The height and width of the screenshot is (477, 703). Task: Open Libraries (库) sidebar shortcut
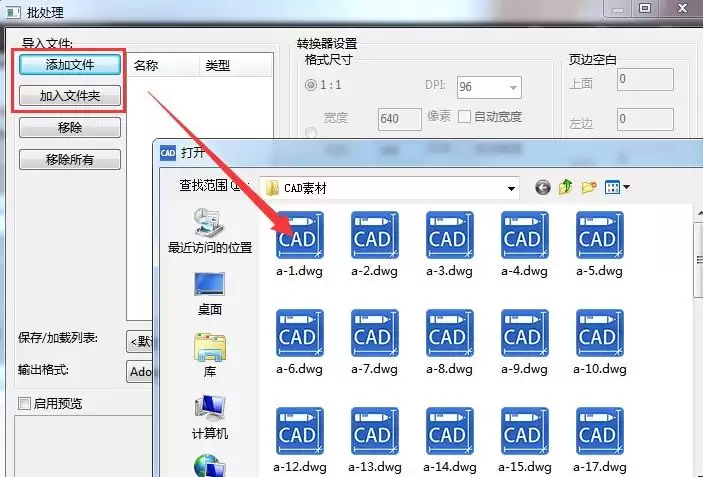pyautogui.click(x=210, y=356)
